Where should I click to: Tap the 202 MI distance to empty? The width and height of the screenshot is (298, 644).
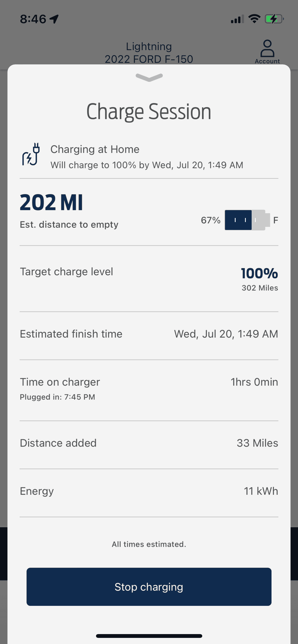(51, 203)
